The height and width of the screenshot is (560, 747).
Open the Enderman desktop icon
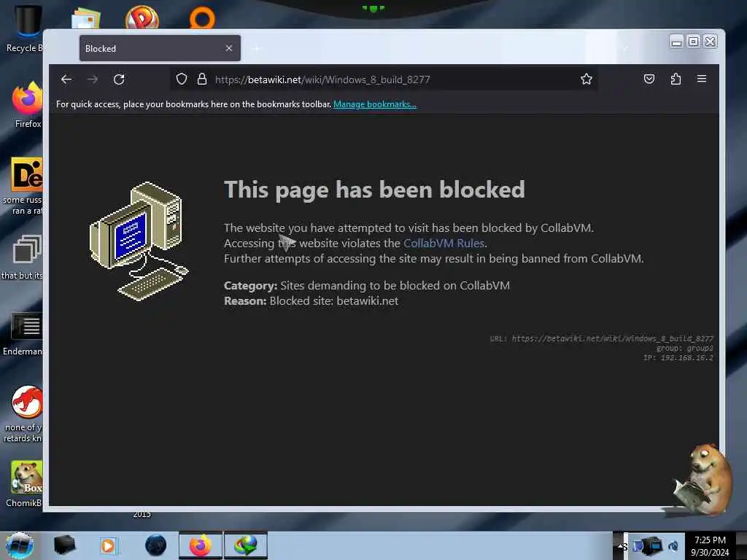point(24,334)
